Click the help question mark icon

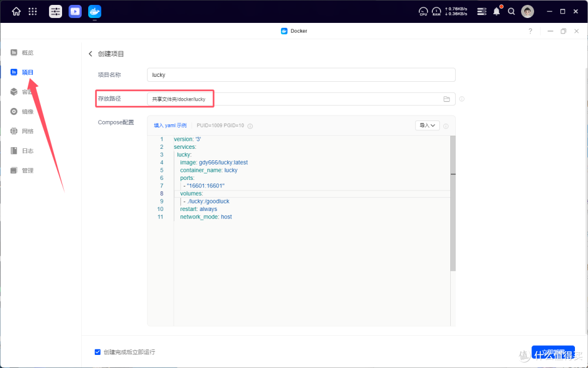coord(530,31)
